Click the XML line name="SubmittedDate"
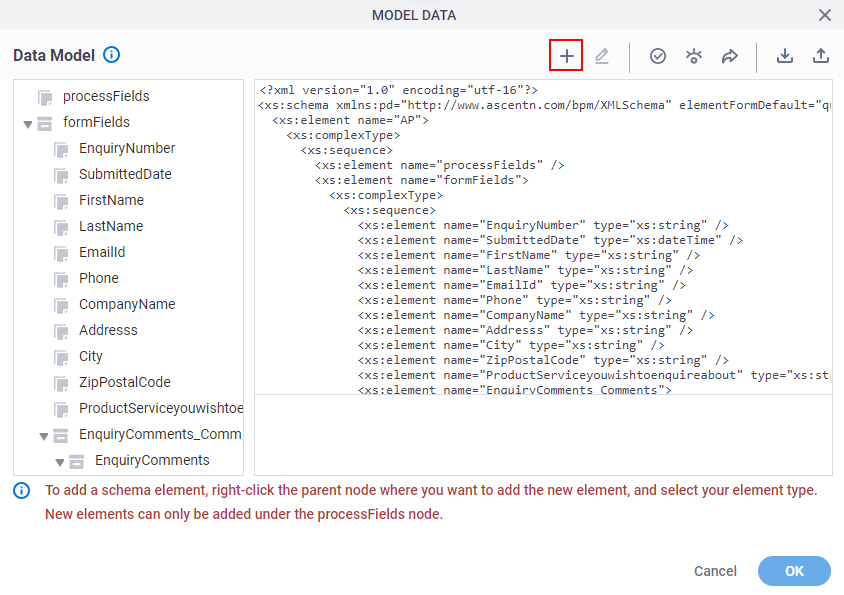Viewport: 844px width, 595px height. [x=550, y=240]
